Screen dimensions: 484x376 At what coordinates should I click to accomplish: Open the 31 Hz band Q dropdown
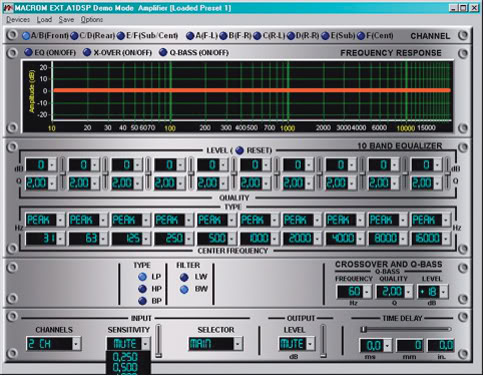click(53, 183)
